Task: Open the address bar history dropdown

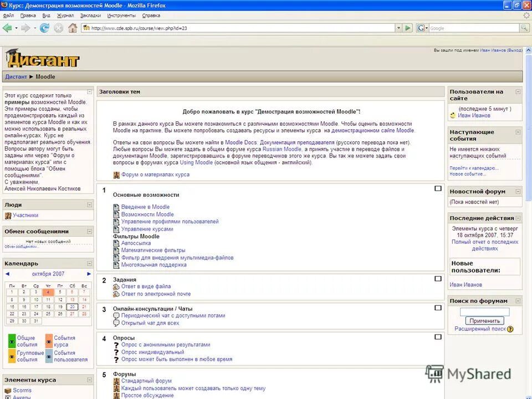Action: pyautogui.click(x=398, y=28)
